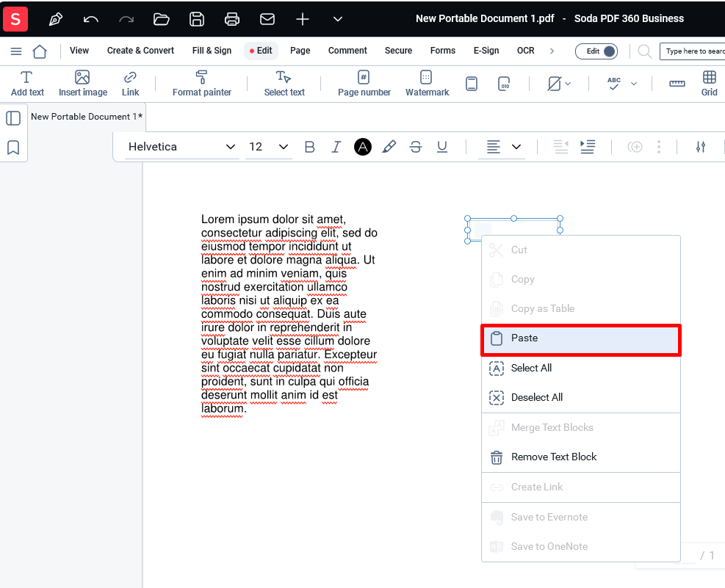Image resolution: width=725 pixels, height=588 pixels.
Task: Save the document with floppy icon
Action: coord(197,19)
